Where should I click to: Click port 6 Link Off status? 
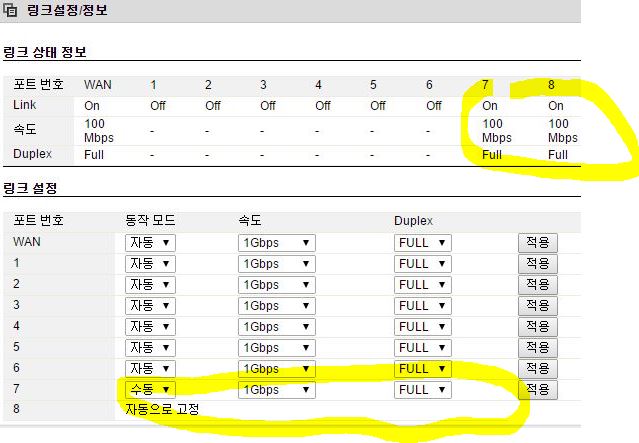[x=434, y=106]
